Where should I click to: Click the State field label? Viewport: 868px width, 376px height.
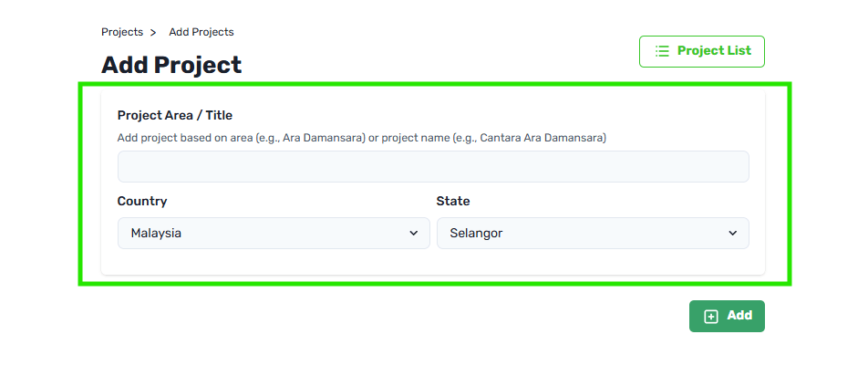pyautogui.click(x=453, y=201)
